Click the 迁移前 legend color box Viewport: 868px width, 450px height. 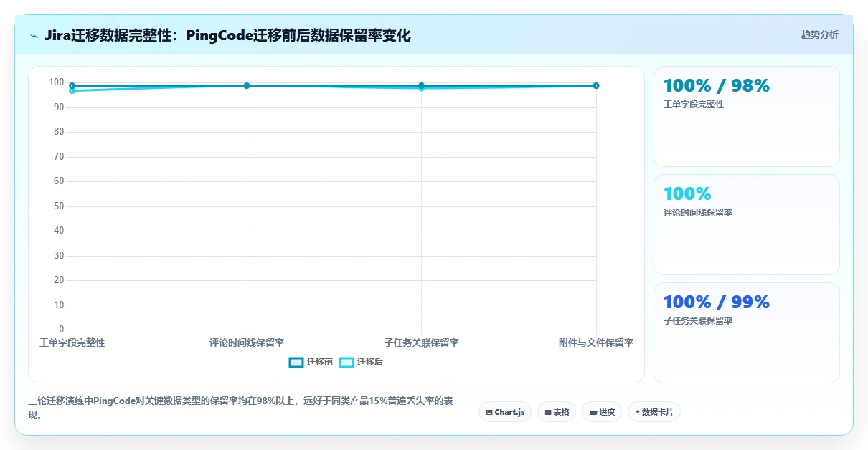[296, 362]
